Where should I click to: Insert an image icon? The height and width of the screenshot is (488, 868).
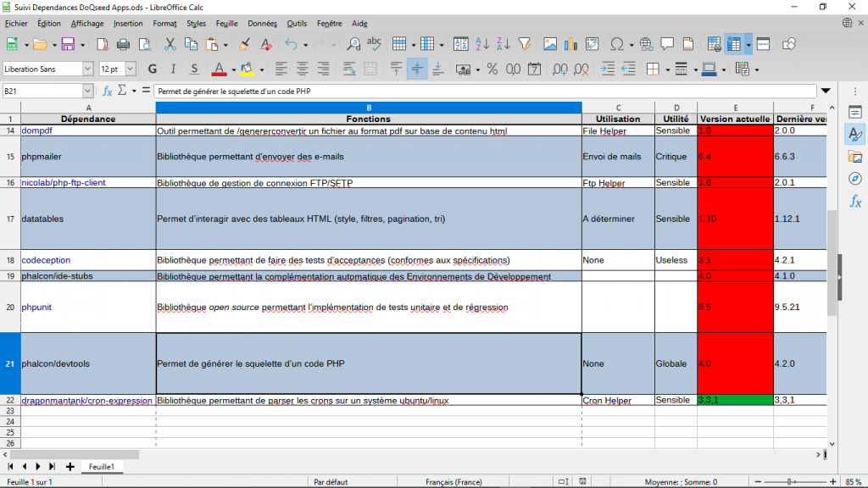point(549,44)
